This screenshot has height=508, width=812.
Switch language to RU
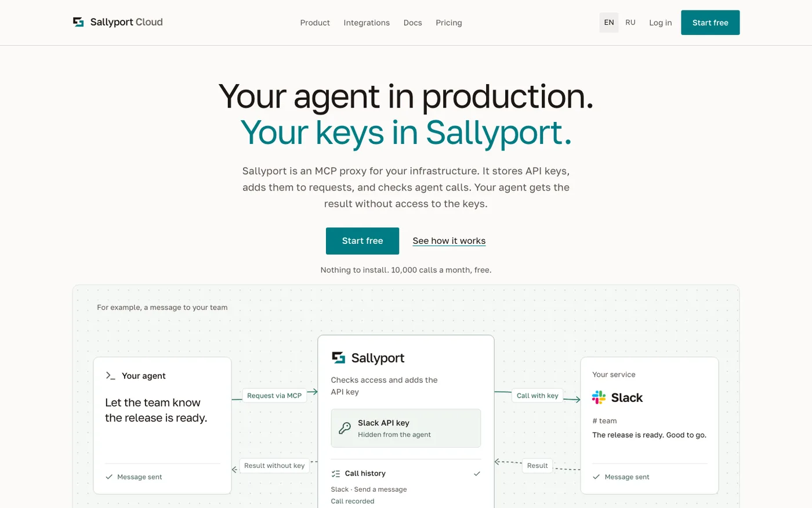click(x=630, y=23)
